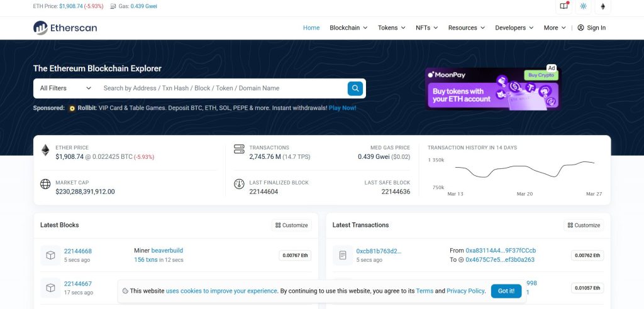Click the Med Gas Price 0.439 Gwei value
This screenshot has width=644, height=309.
tap(374, 157)
